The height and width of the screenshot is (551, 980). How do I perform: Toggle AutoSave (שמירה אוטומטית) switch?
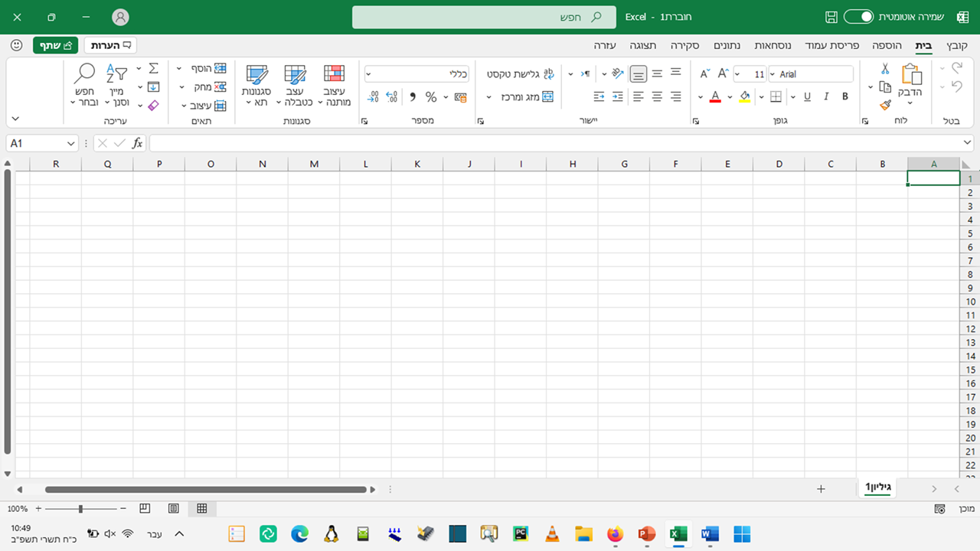click(858, 17)
